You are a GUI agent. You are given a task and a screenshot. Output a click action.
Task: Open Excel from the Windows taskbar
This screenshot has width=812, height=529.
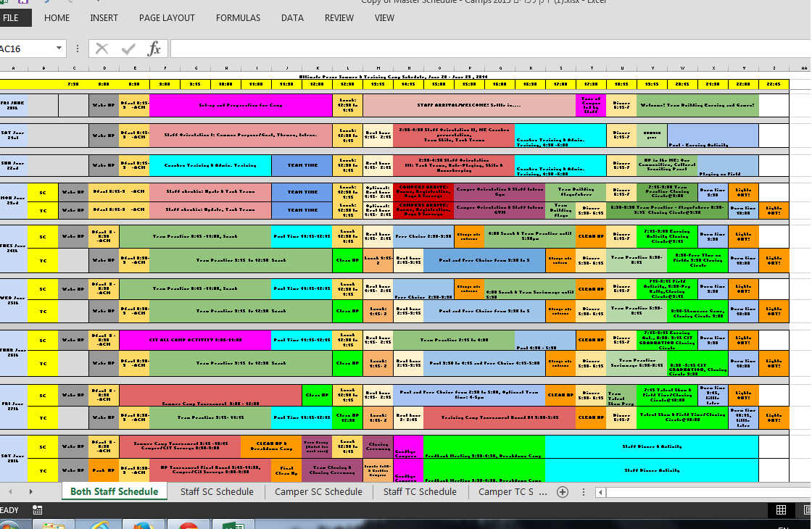coord(233,523)
